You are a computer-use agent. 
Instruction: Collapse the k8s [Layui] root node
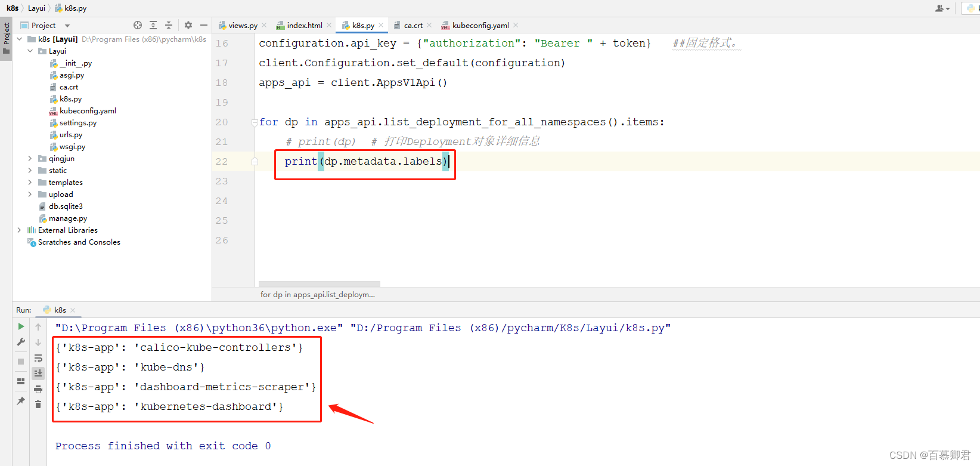point(20,39)
